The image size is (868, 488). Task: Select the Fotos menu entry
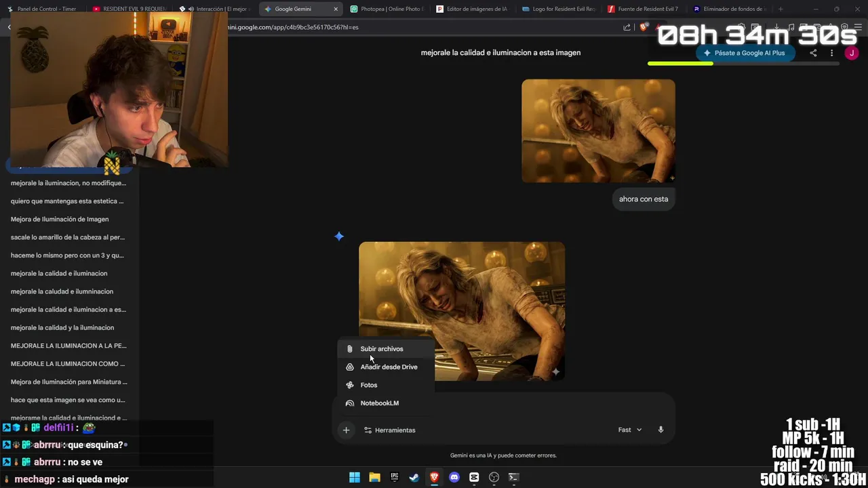pyautogui.click(x=386, y=385)
